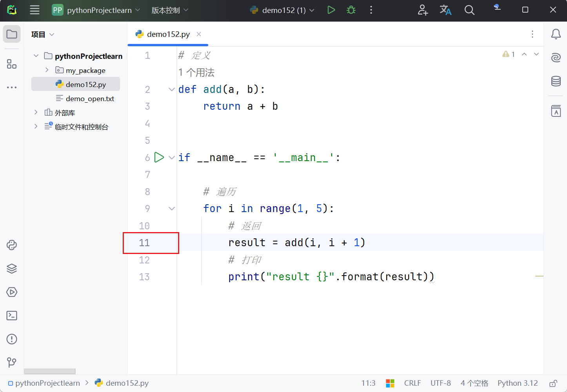Click the 11:3 caret position indicator
567x392 pixels.
click(368, 383)
